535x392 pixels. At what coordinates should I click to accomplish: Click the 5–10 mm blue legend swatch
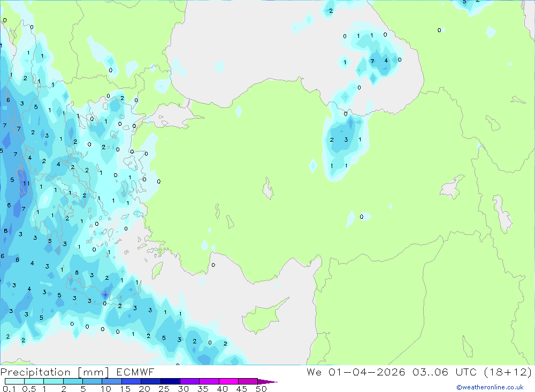click(x=93, y=381)
